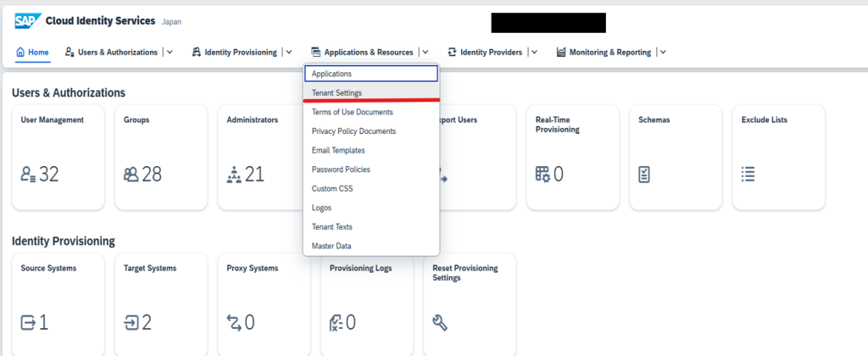The height and width of the screenshot is (356, 868).
Task: Click the Provisioning Logs icon
Action: (336, 322)
